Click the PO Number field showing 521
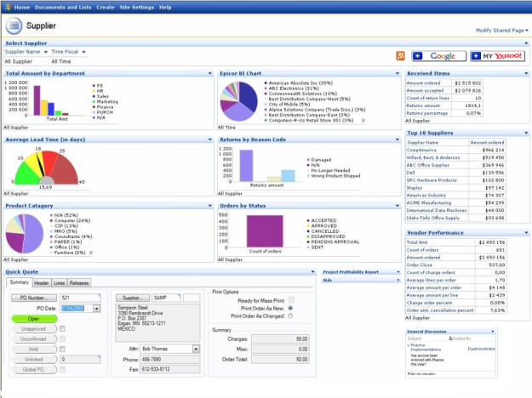This screenshot has width=532, height=398. click(80, 298)
